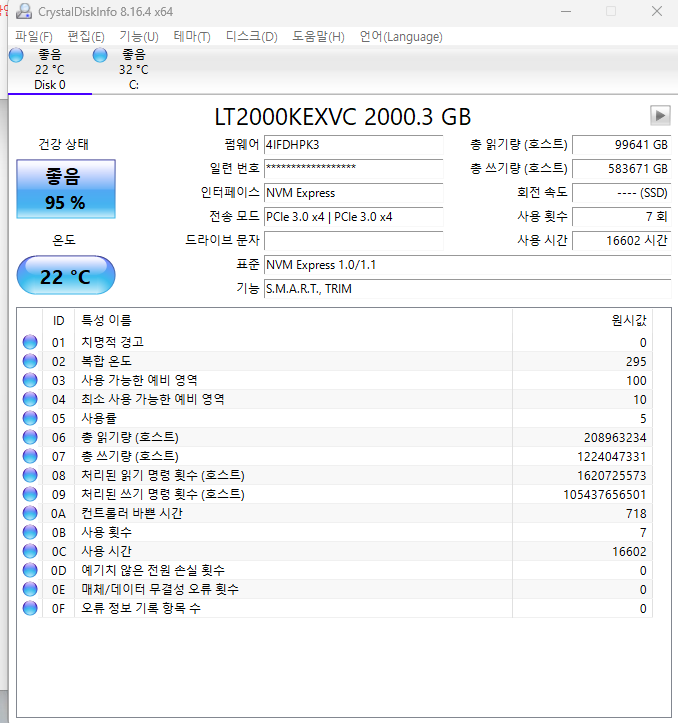Click total host reads value 99641 GB
This screenshot has width=678, height=723.
[x=621, y=145]
